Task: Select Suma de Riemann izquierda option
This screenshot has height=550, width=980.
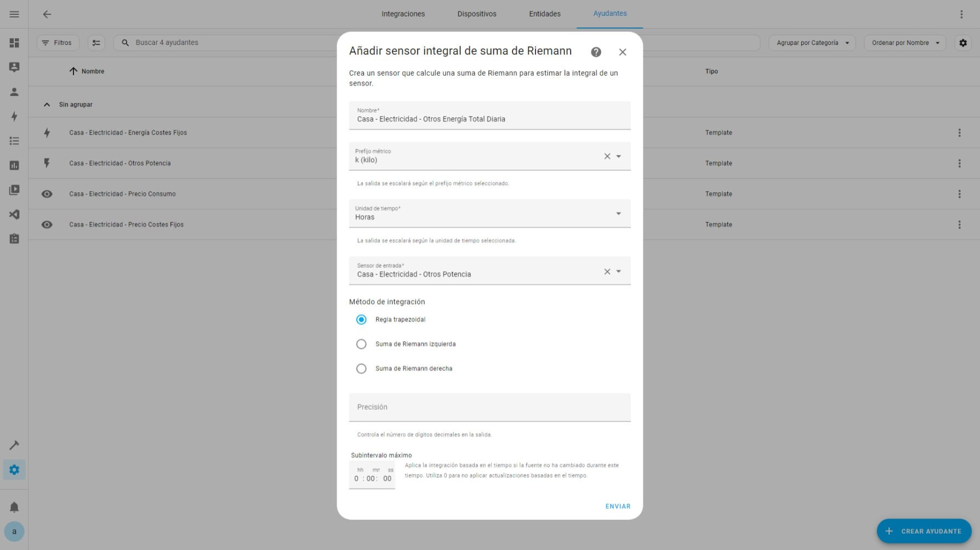Action: pyautogui.click(x=361, y=345)
